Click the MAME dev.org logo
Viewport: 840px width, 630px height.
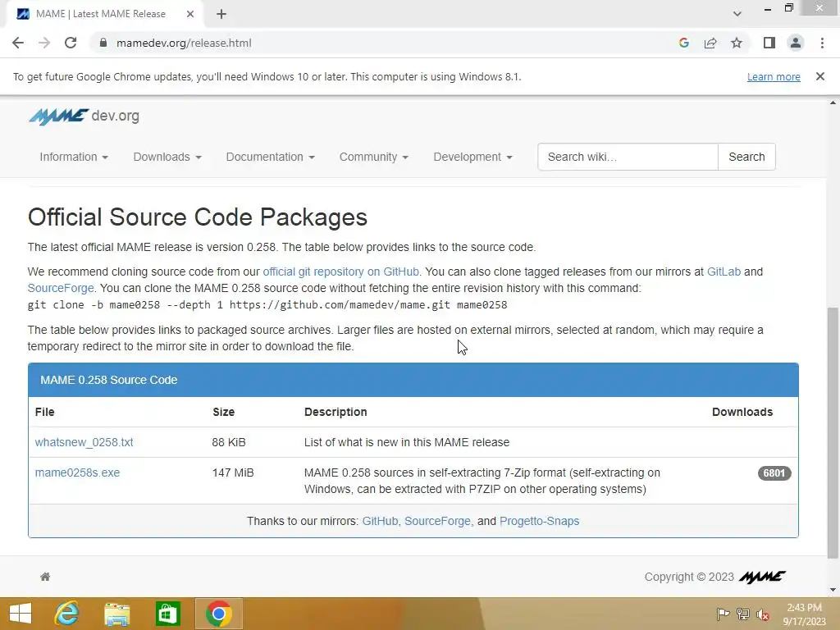[x=84, y=116]
